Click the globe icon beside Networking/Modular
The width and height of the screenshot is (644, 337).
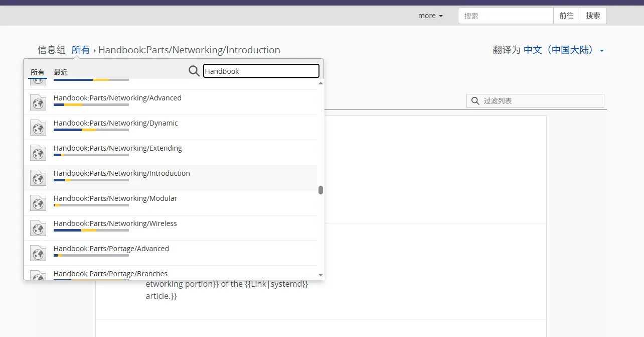pyautogui.click(x=38, y=203)
